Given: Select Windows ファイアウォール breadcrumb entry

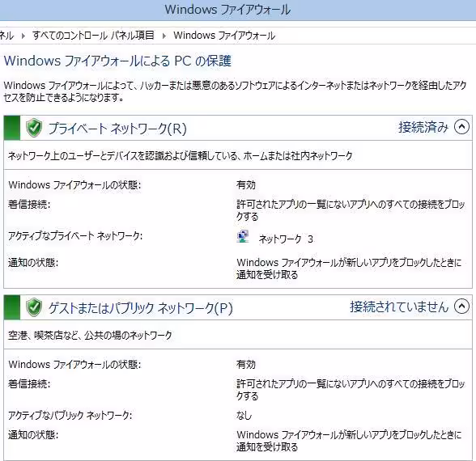Looking at the screenshot, I should [x=224, y=36].
